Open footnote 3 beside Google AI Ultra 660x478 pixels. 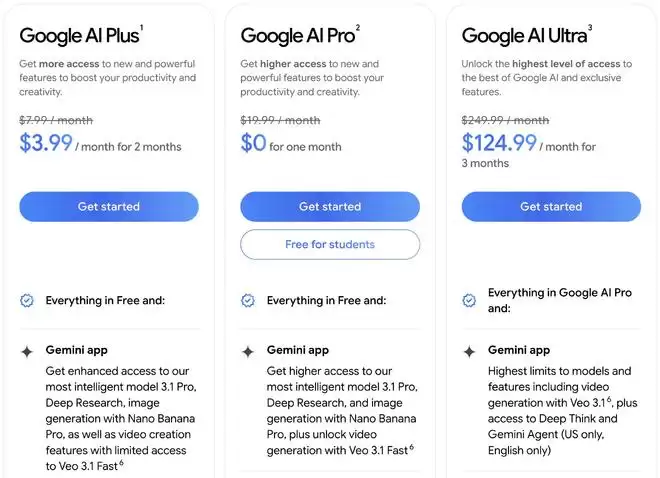point(590,28)
